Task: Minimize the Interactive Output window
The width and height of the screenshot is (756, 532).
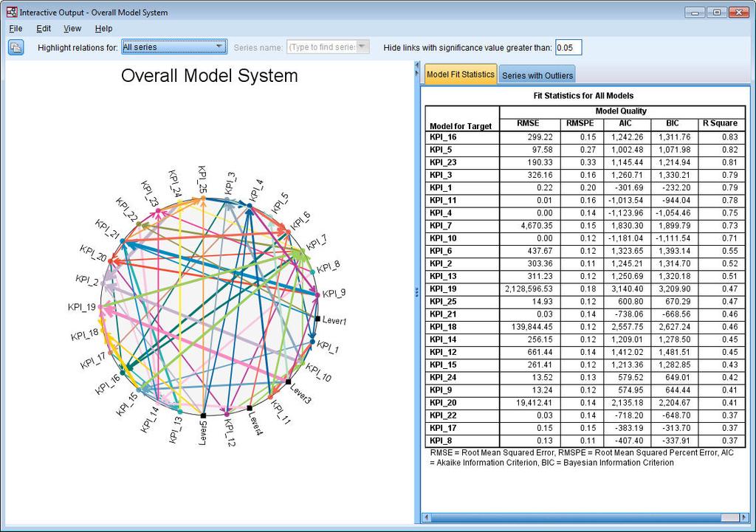Action: 695,12
